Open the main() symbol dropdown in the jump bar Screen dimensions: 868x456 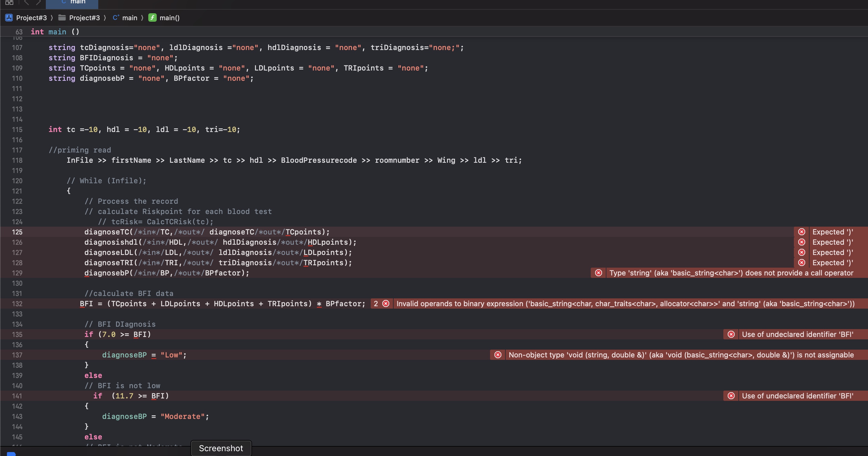click(169, 17)
